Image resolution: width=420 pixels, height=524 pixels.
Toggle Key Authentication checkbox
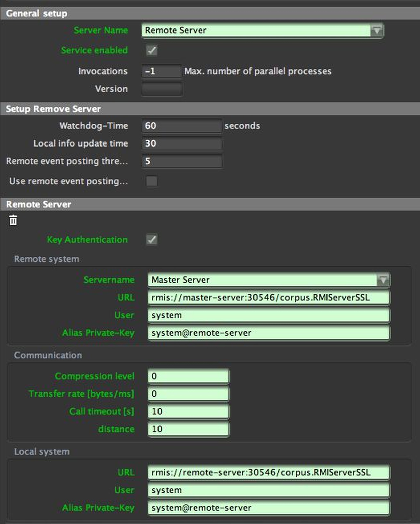pyautogui.click(x=152, y=240)
